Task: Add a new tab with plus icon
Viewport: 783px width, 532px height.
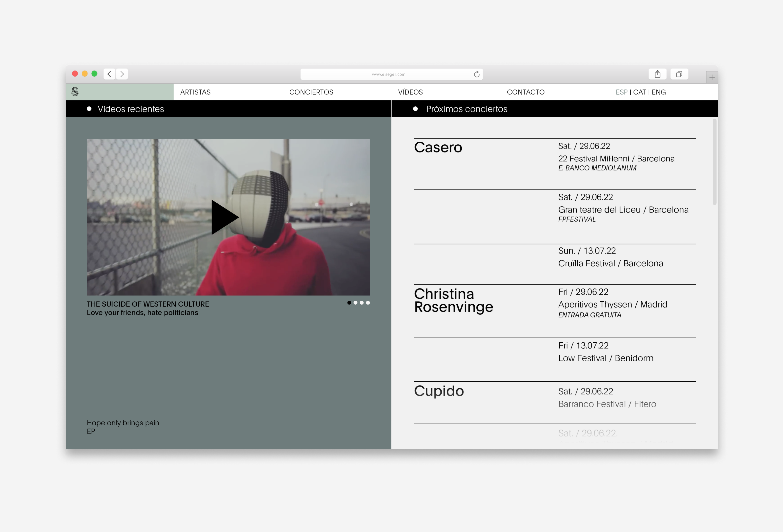Action: 712,77
